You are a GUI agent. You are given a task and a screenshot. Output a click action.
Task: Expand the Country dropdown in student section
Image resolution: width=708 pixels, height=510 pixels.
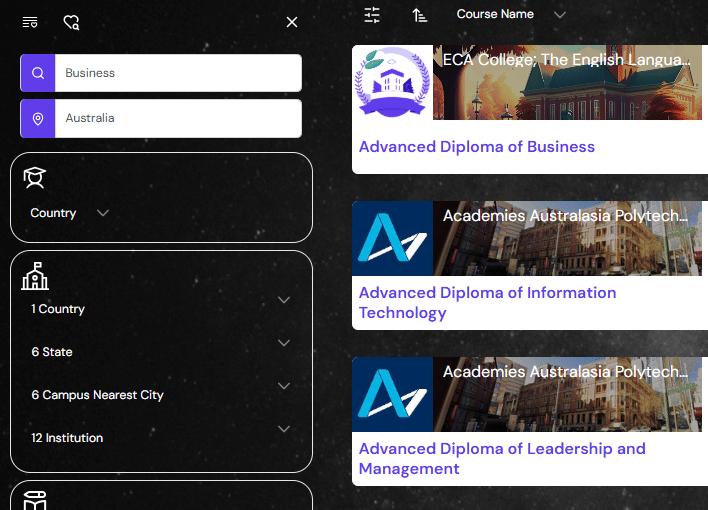pos(102,213)
